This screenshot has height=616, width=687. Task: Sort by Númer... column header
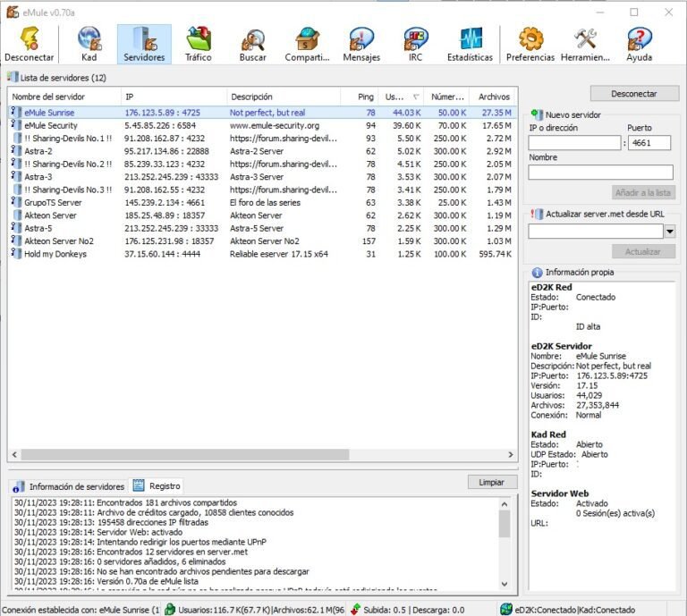[446, 97]
